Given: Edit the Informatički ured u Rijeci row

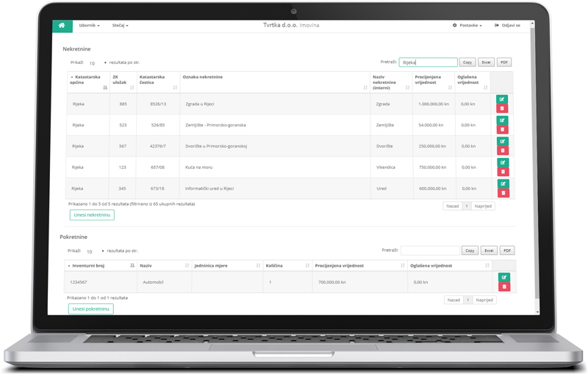Looking at the screenshot, I should tap(503, 184).
